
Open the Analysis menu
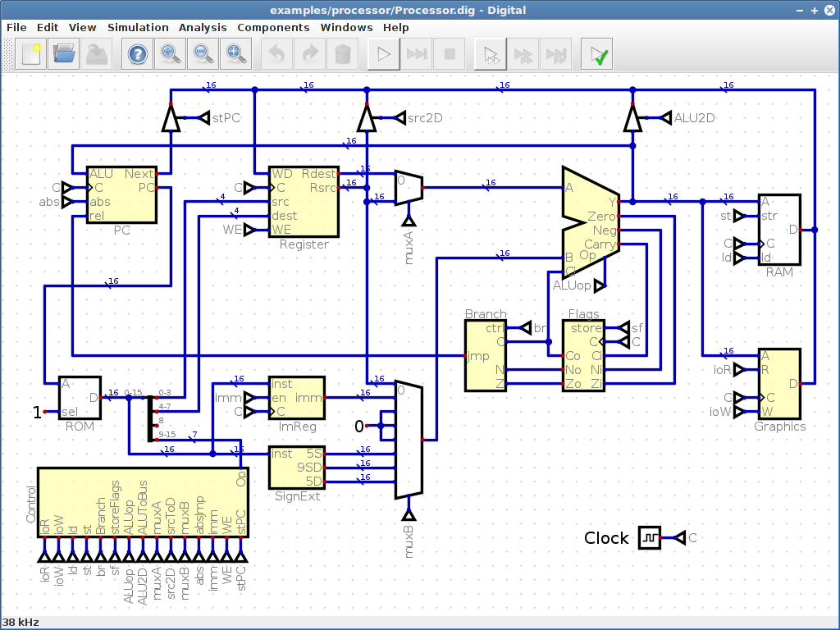202,27
